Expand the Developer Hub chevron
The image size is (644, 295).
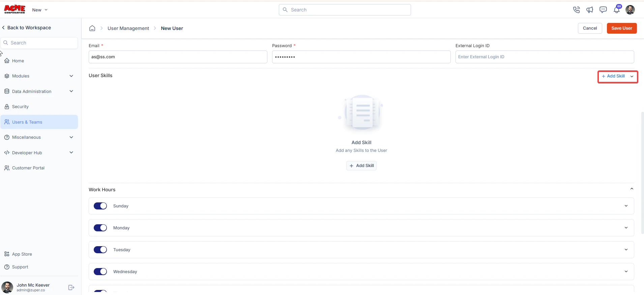click(71, 153)
